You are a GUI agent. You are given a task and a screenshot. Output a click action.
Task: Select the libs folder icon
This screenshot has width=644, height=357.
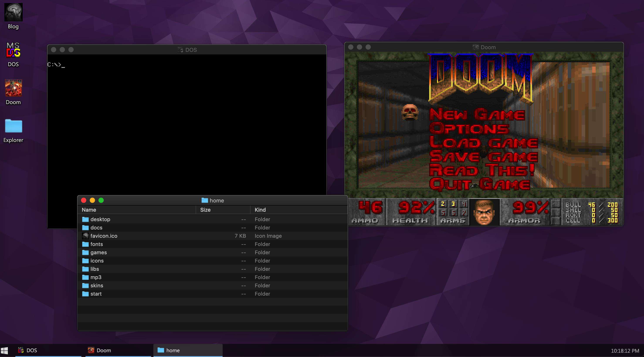pyautogui.click(x=85, y=269)
